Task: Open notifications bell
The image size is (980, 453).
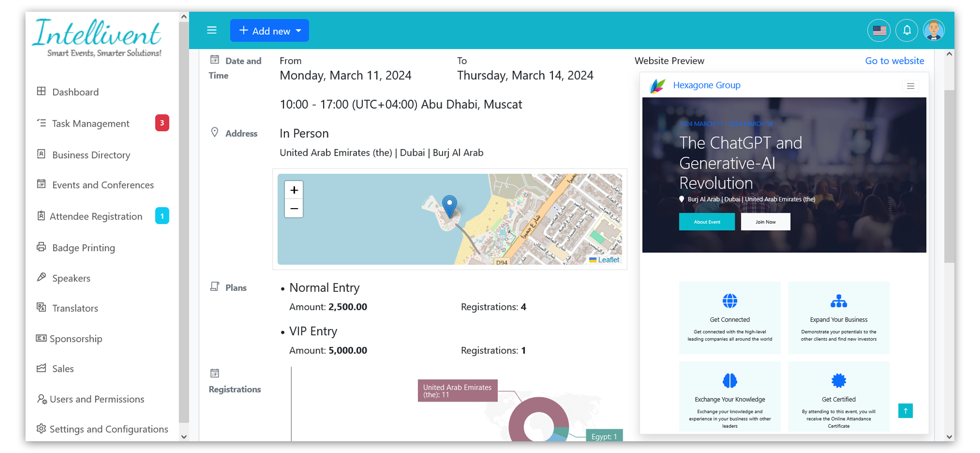Action: [906, 31]
